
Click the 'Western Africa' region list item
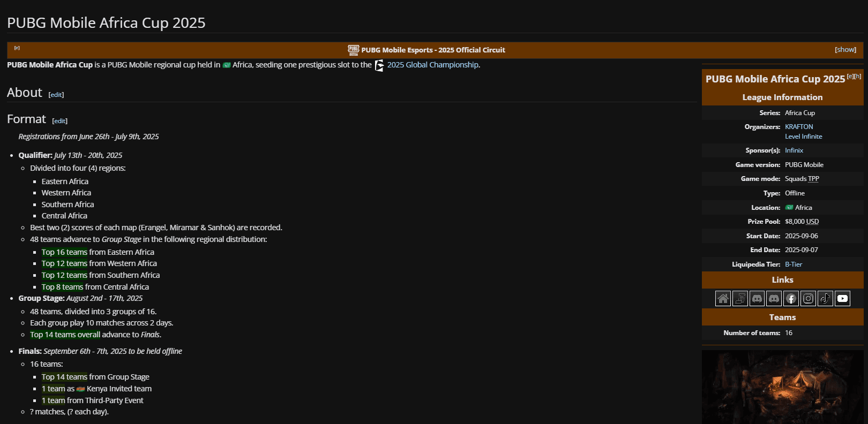(x=66, y=193)
